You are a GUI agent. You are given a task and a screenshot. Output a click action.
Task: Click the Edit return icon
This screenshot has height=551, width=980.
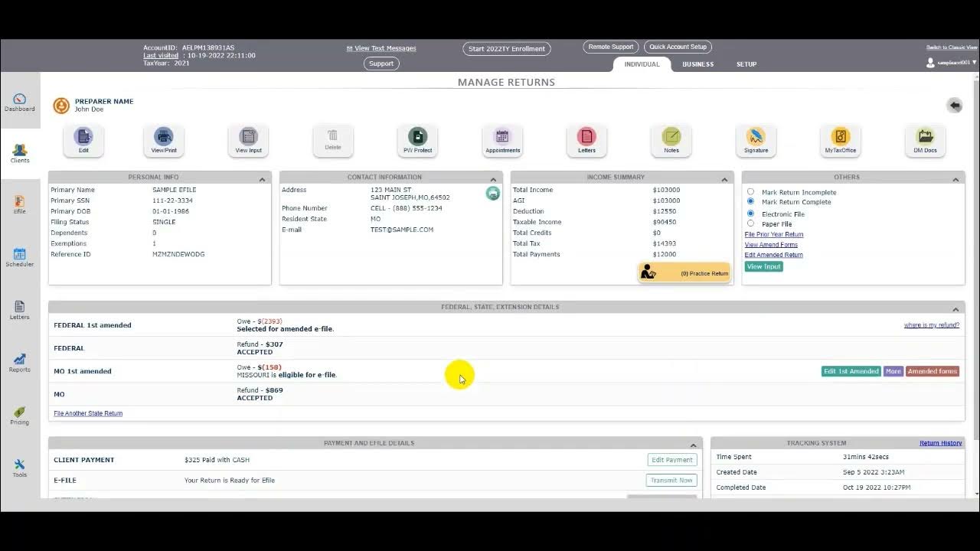click(83, 140)
